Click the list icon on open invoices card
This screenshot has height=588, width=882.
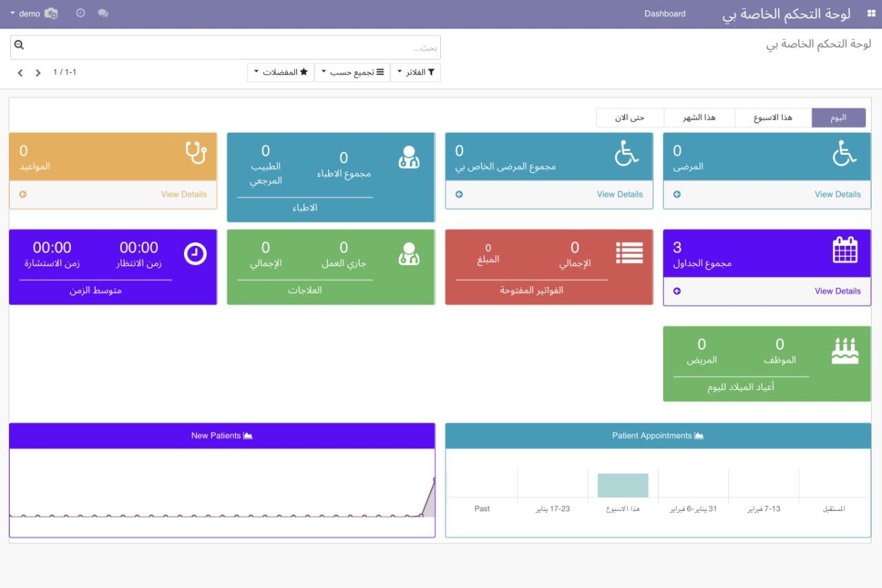click(628, 253)
